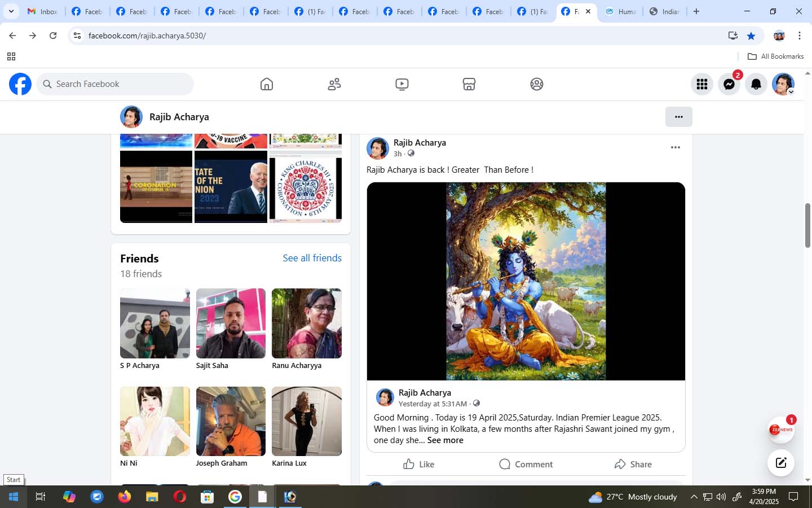Click See all friends link
Screen dimensions: 812x508
pyautogui.click(x=312, y=258)
